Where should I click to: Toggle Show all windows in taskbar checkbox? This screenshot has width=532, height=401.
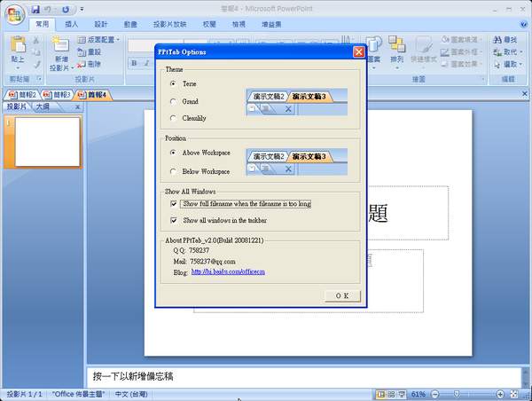click(174, 220)
